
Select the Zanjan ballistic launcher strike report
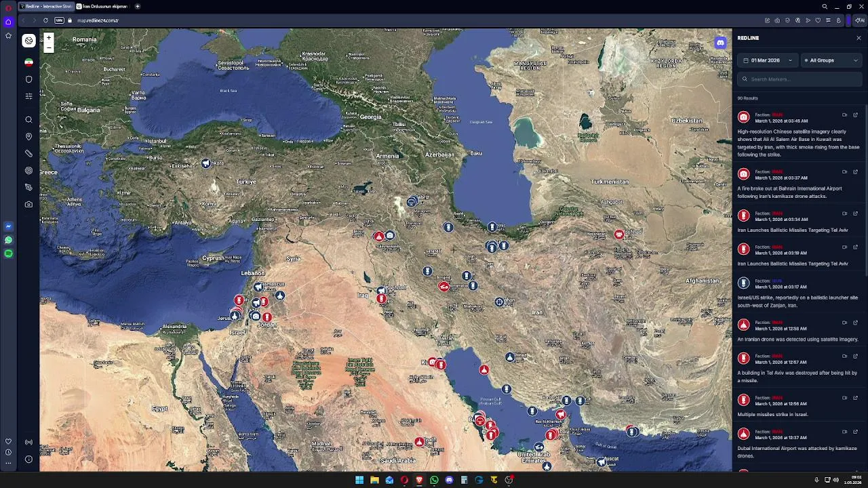798,293
